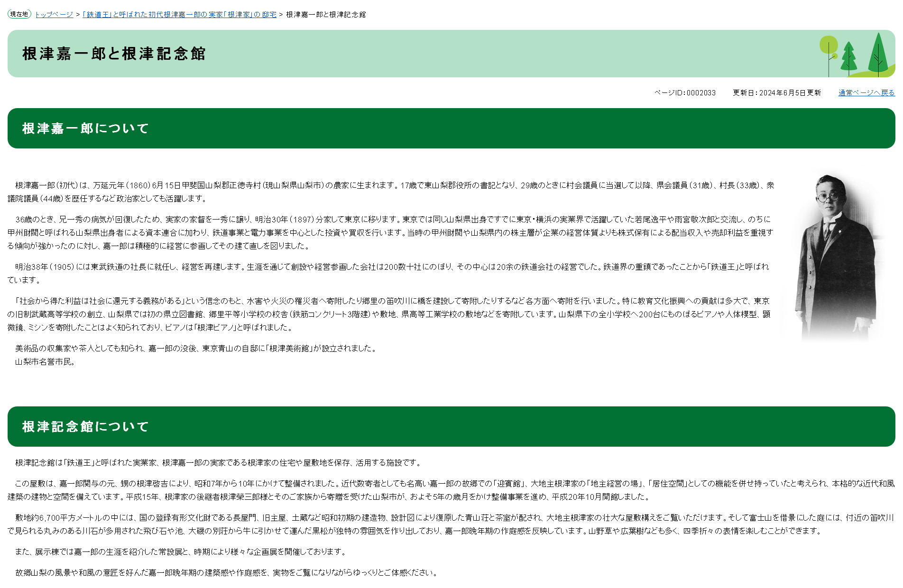Click the paragraph starting 明治38年(1905)
Image resolution: width=903 pixels, height=588 pixels.
pos(389,274)
